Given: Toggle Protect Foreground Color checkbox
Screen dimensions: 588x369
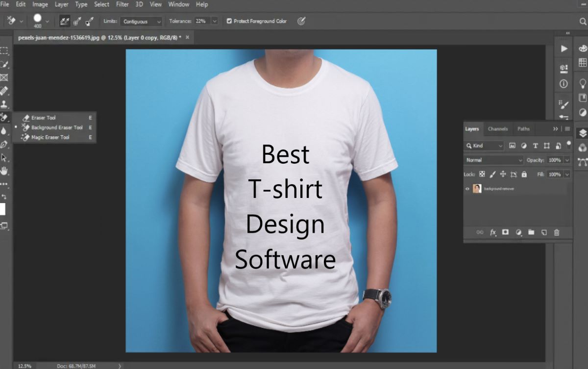Looking at the screenshot, I should pyautogui.click(x=229, y=21).
